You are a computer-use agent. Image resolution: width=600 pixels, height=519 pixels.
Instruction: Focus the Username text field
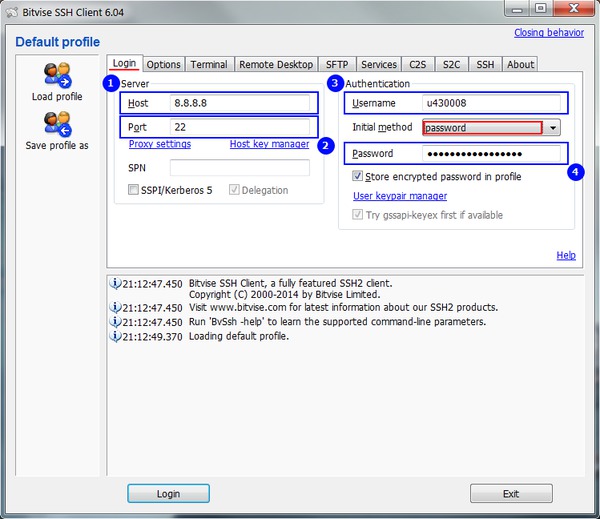[x=490, y=103]
